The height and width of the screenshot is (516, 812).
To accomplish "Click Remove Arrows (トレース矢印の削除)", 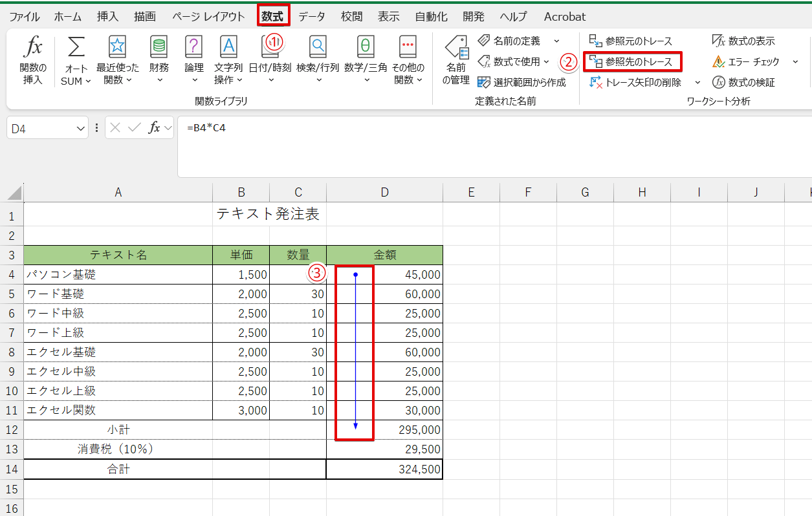I will coord(635,82).
